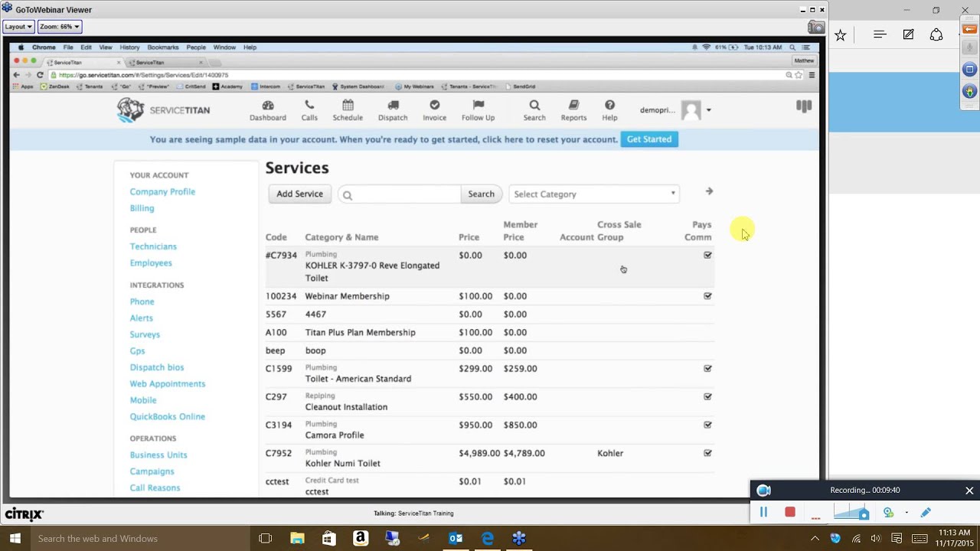980x551 pixels.
Task: Pause the screen recording
Action: coord(763,512)
